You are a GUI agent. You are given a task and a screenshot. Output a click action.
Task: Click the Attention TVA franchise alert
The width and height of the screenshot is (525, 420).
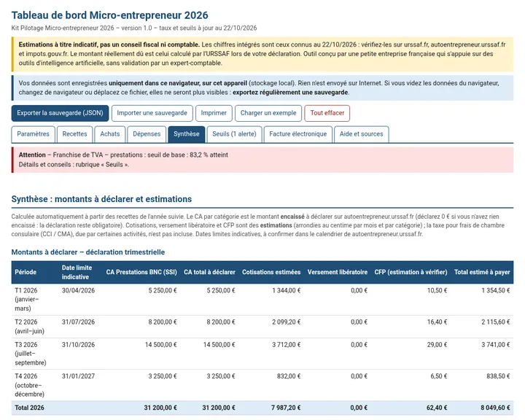(x=123, y=155)
